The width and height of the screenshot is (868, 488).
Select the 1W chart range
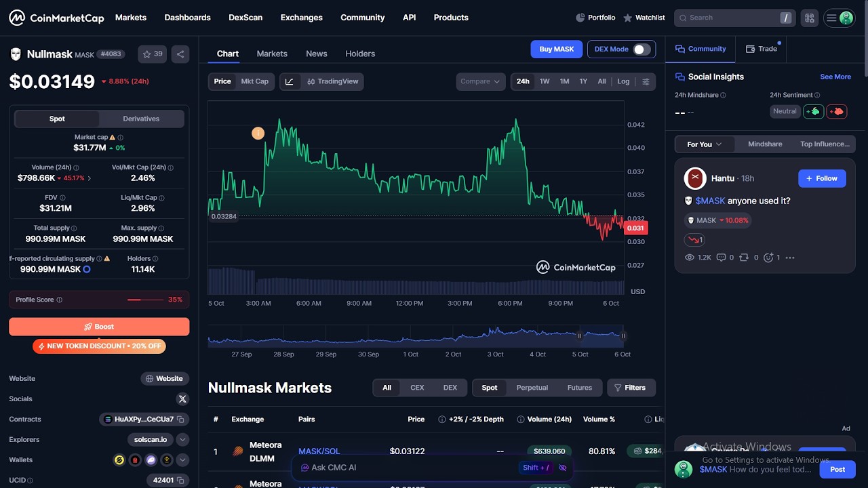(545, 81)
